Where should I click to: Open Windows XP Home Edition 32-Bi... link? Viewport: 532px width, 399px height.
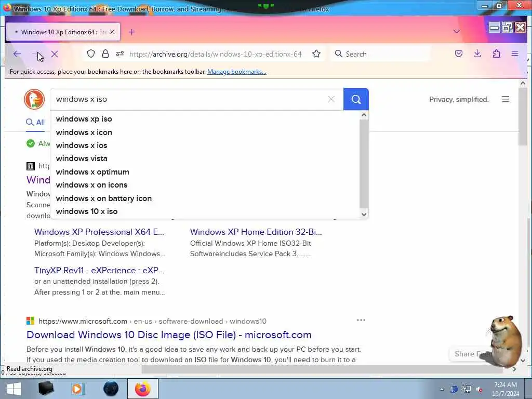[x=256, y=232]
